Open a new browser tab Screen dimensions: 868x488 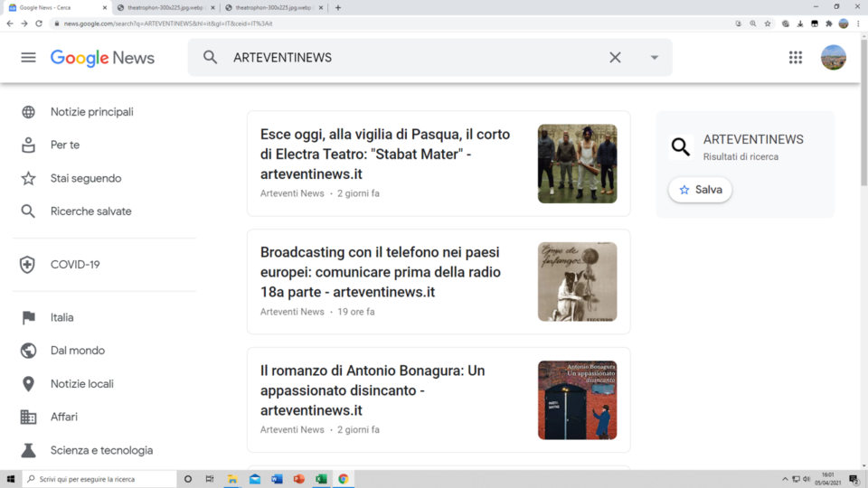[x=338, y=8]
